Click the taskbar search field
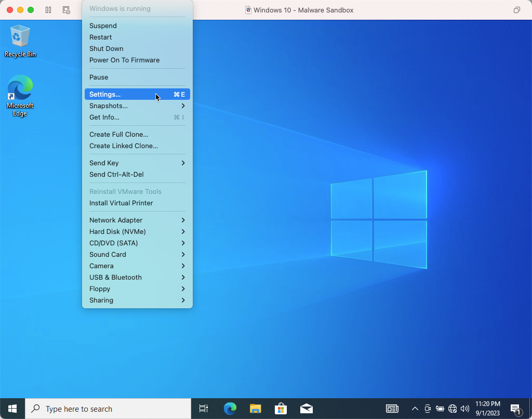Viewport: 532px width, 419px height. pyautogui.click(x=104, y=409)
